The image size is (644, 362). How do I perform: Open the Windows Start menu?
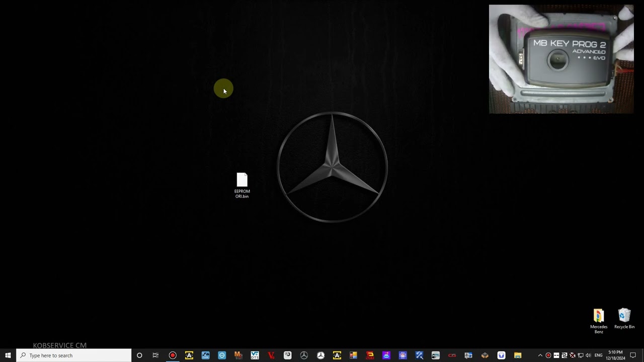point(8,355)
